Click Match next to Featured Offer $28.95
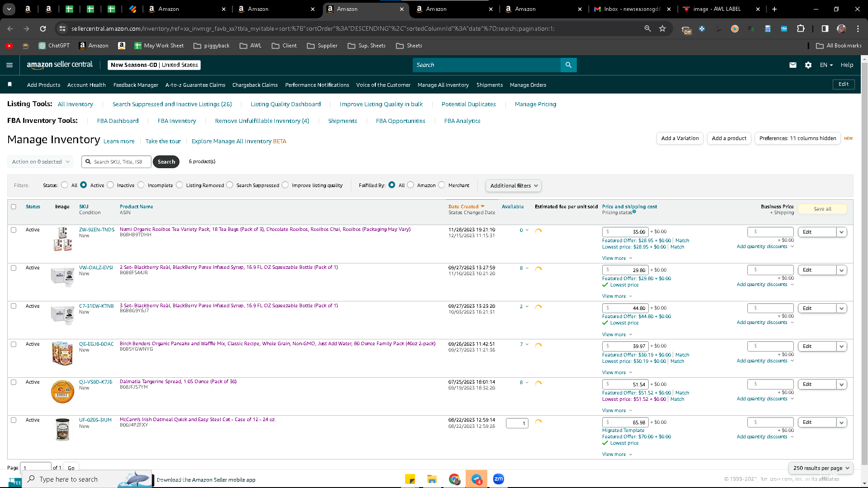 coord(682,241)
